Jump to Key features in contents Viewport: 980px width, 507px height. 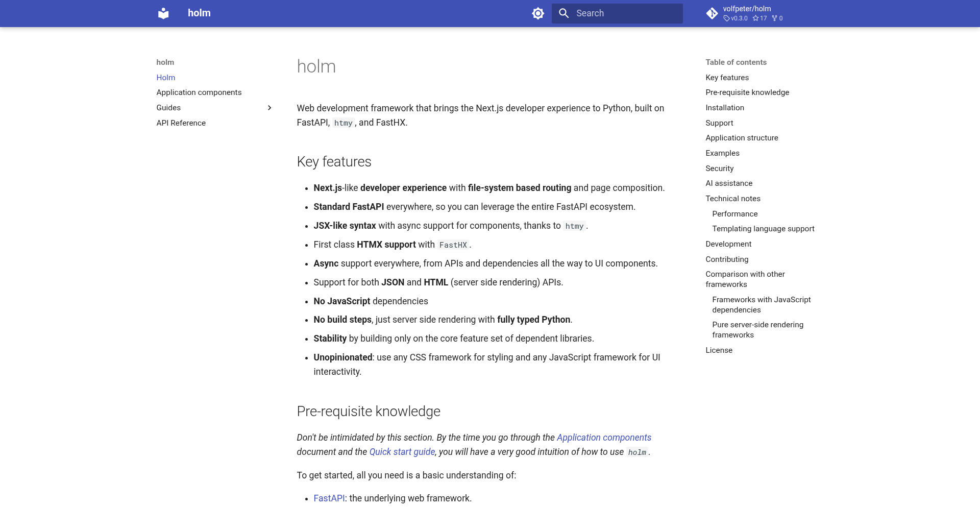click(727, 78)
